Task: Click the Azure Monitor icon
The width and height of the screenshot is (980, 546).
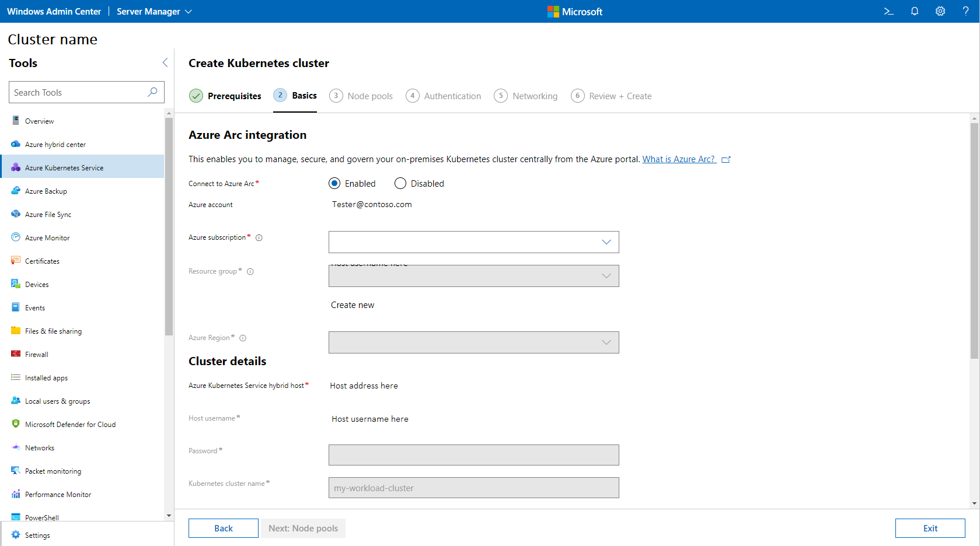Action: [x=16, y=237]
